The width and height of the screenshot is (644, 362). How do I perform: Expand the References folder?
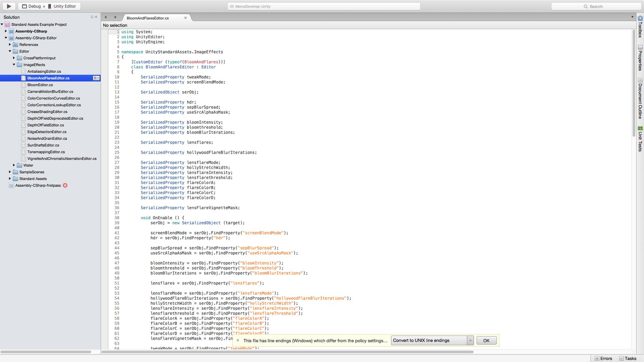tap(10, 45)
